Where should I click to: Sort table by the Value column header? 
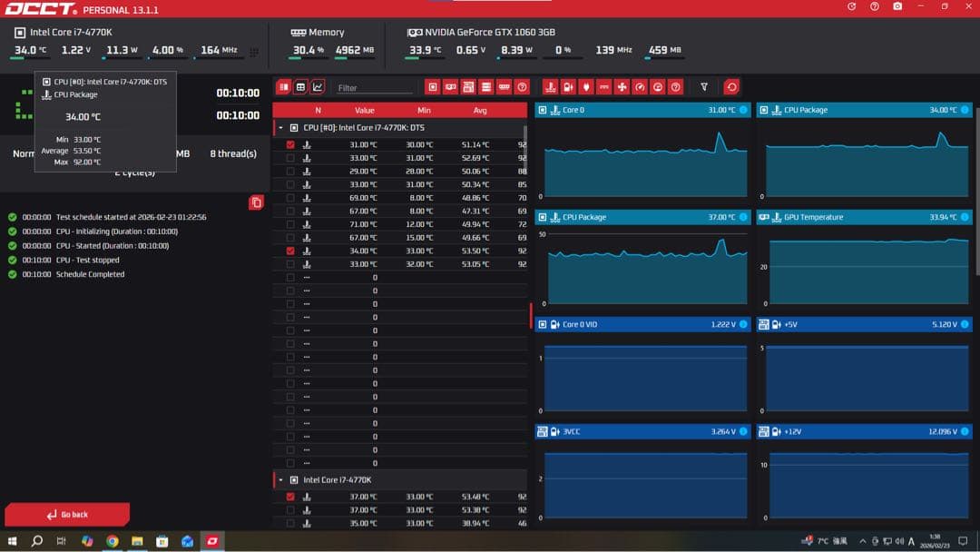pos(365,111)
